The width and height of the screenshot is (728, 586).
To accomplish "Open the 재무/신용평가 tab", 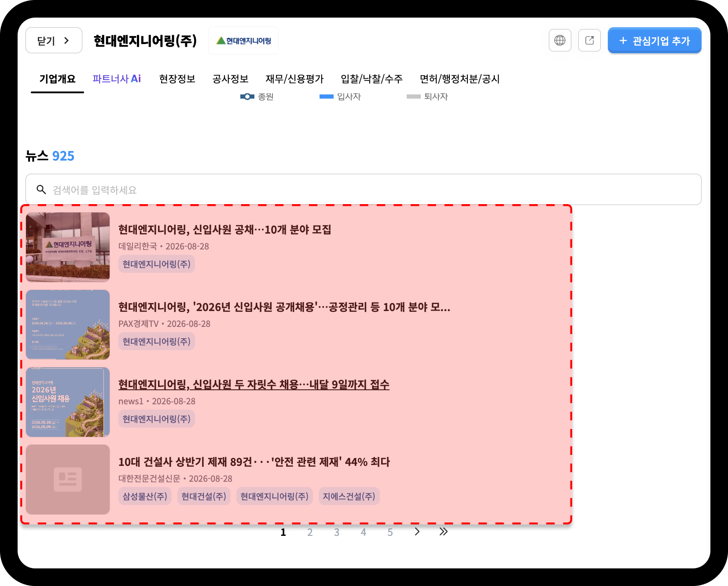I will point(294,79).
